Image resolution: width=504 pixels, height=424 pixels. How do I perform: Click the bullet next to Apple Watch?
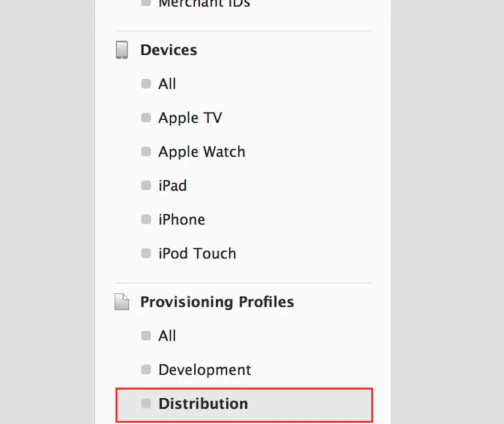click(x=146, y=151)
